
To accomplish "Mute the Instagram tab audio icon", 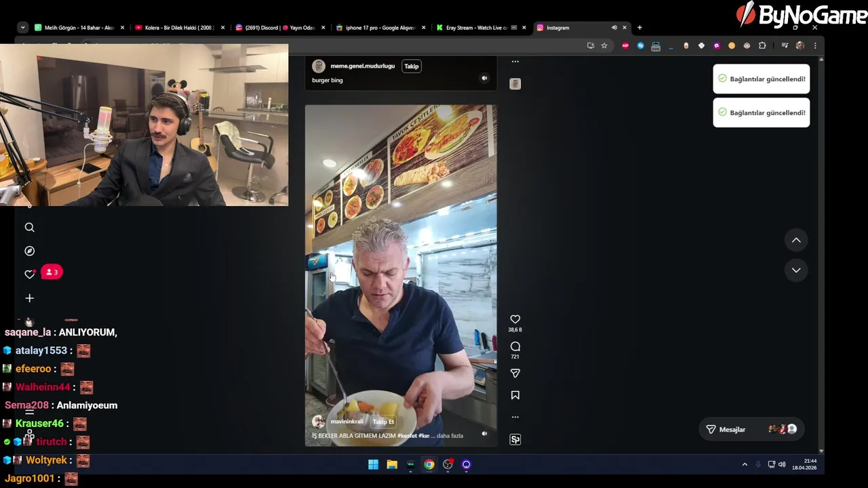I will click(x=614, y=28).
